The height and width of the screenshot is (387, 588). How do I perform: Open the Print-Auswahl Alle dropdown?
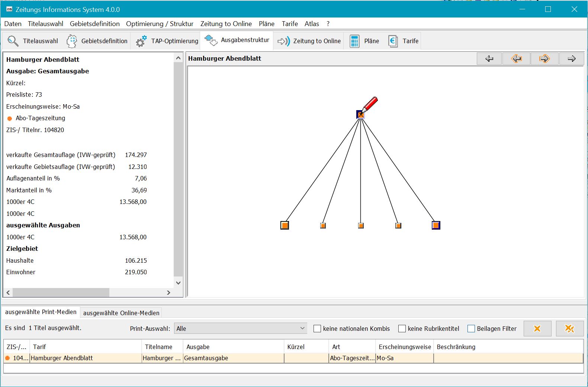coord(241,328)
